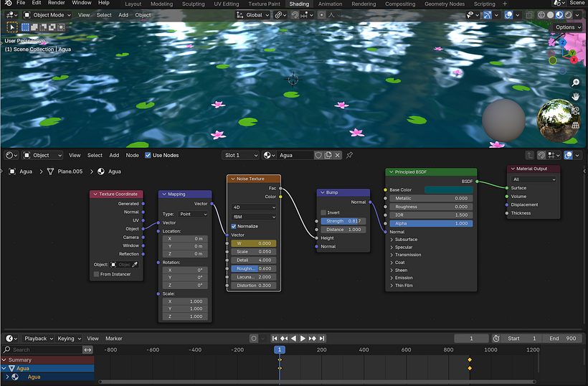Switch to the Animation workspace tab
This screenshot has width=588, height=386.
tap(330, 4)
